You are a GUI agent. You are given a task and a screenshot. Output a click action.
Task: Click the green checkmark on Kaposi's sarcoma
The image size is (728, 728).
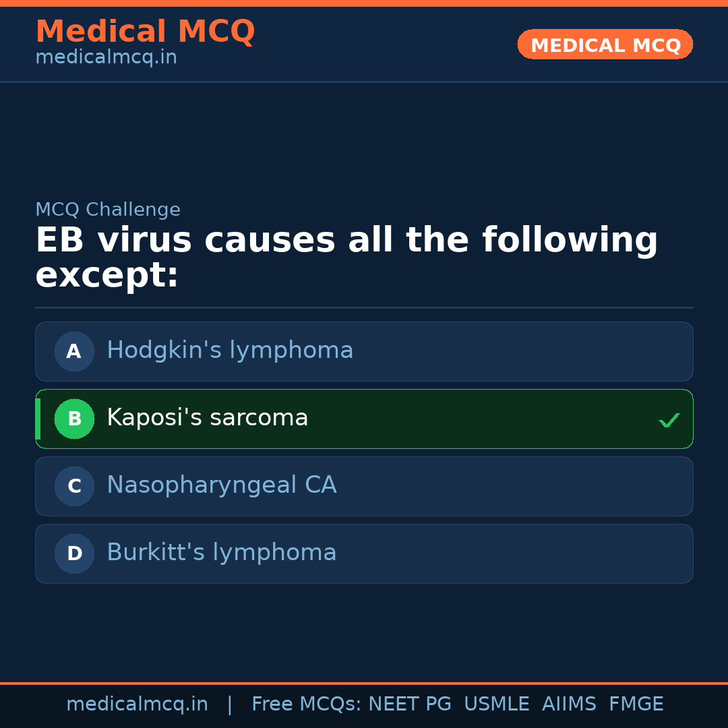click(669, 420)
